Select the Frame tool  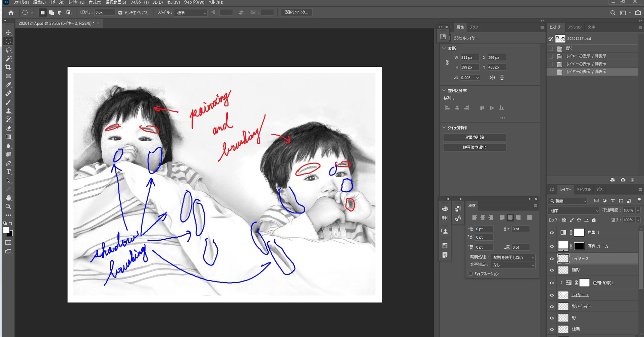[x=8, y=76]
